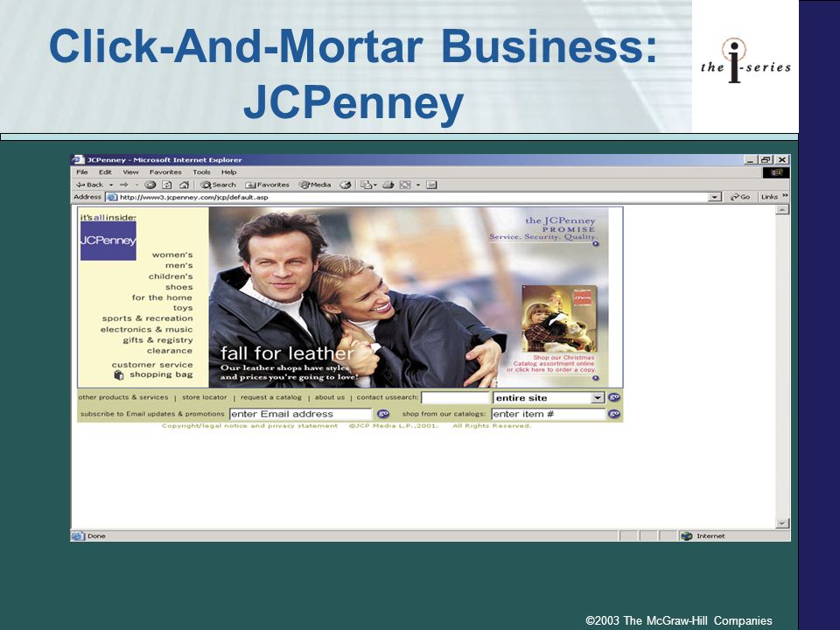Click the Christmas catalog thumbnail

coord(559,318)
